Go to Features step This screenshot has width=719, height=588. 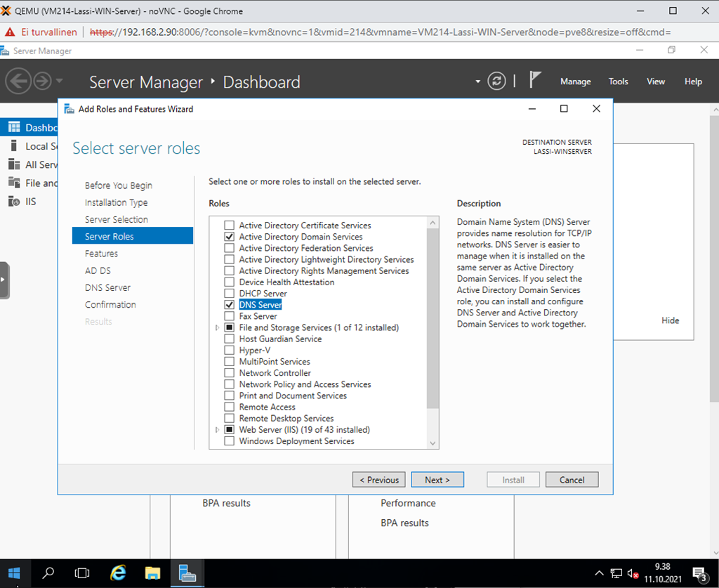click(101, 254)
